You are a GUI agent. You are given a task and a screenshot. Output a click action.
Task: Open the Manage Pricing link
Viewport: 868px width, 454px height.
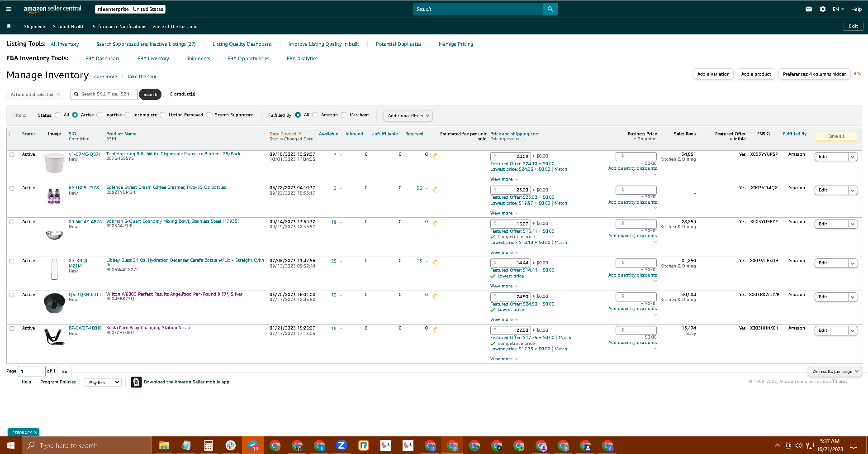click(x=456, y=44)
